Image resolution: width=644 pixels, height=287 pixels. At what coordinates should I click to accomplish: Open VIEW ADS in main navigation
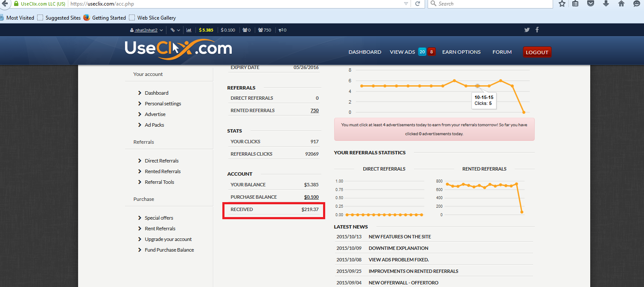pos(402,52)
